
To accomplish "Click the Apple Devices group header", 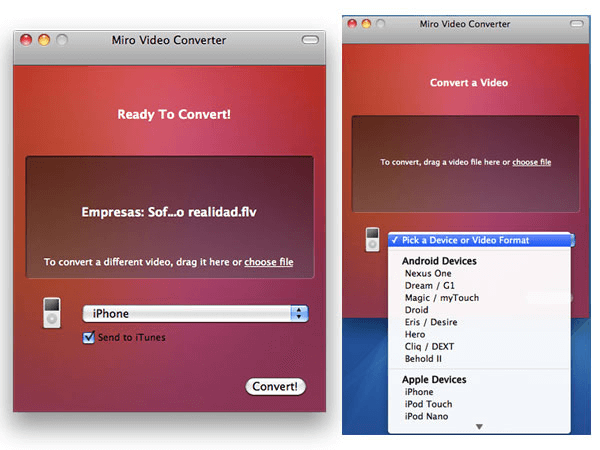I will click(434, 380).
